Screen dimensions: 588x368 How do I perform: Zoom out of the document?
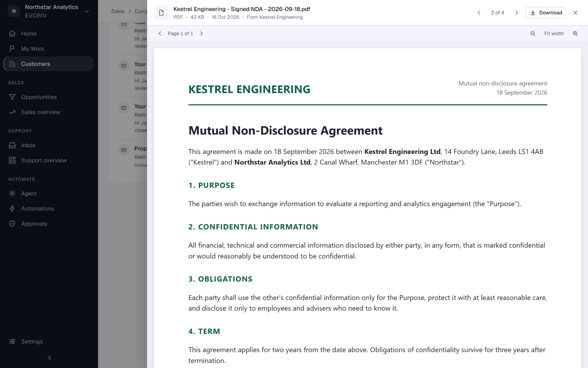tap(533, 33)
